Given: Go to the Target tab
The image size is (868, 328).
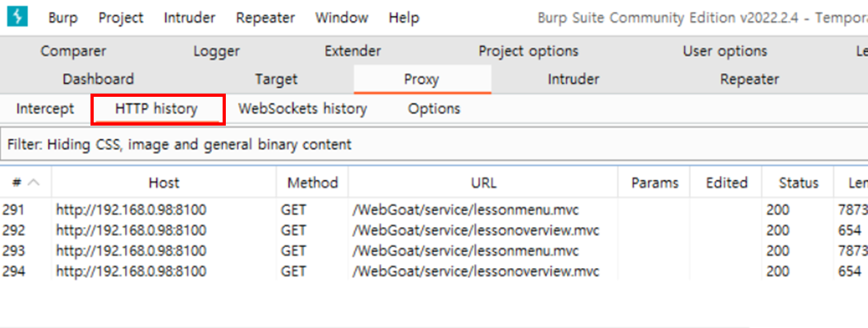Looking at the screenshot, I should pos(276,79).
